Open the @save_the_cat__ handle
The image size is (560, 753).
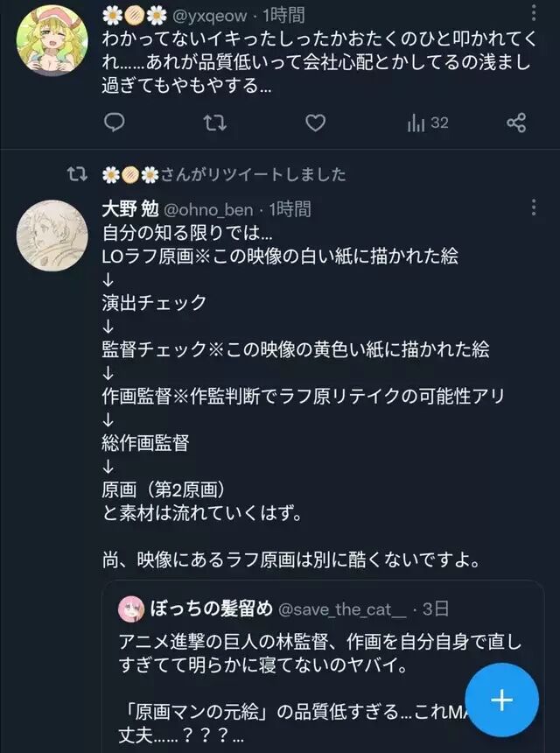click(341, 609)
